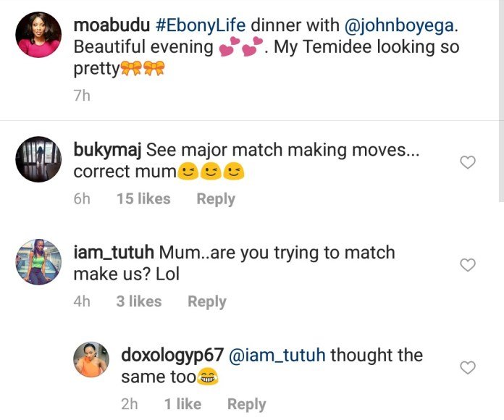Reply to iam_tutuh's comment
Image resolution: width=504 pixels, height=420 pixels.
coord(207,302)
